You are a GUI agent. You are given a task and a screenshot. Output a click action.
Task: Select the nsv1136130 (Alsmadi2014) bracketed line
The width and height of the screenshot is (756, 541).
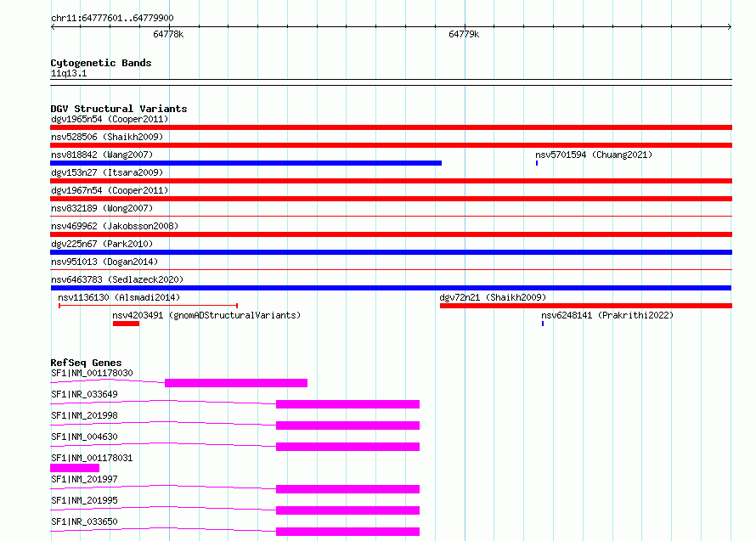point(148,306)
